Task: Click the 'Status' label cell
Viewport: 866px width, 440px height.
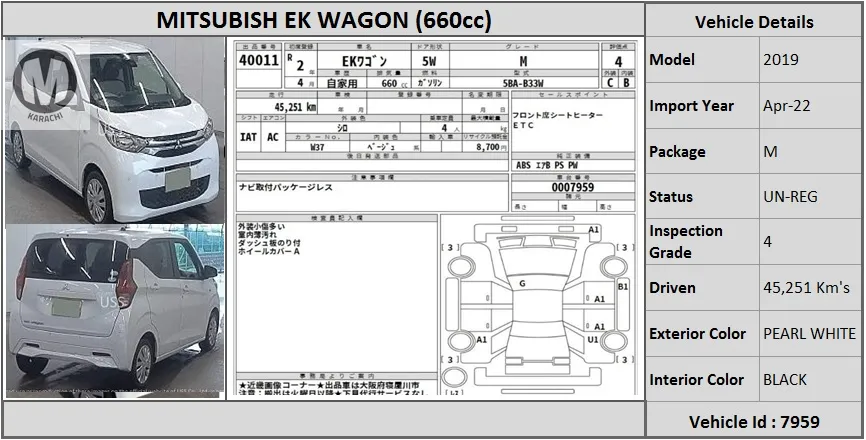Action: pos(703,197)
